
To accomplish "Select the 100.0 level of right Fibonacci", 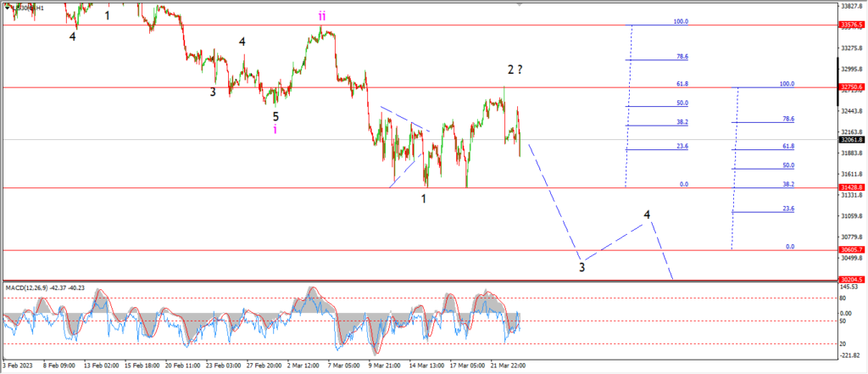I will pos(787,84).
